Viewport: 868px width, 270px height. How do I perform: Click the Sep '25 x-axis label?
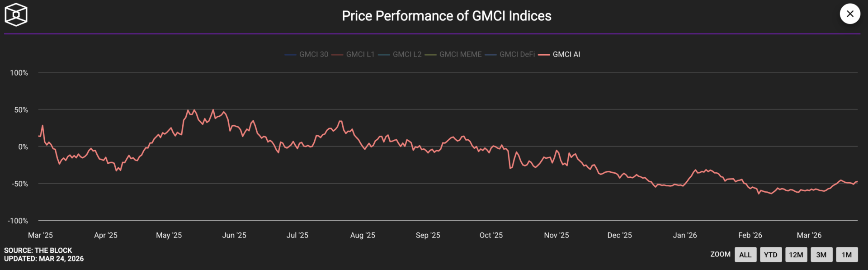coord(428,235)
